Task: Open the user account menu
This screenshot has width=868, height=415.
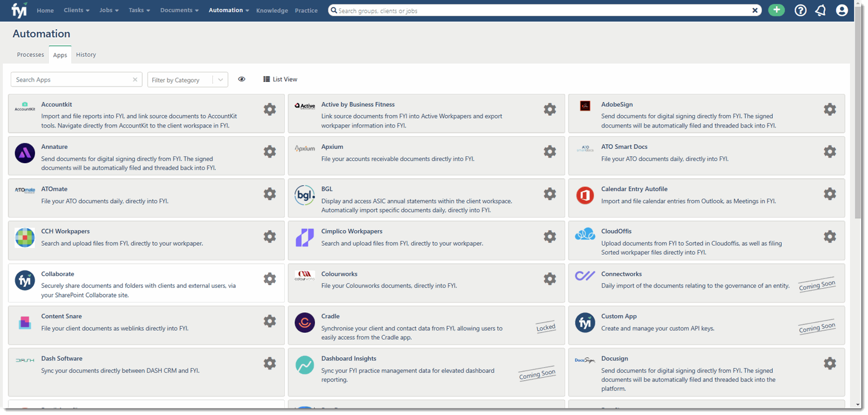Action: click(841, 10)
